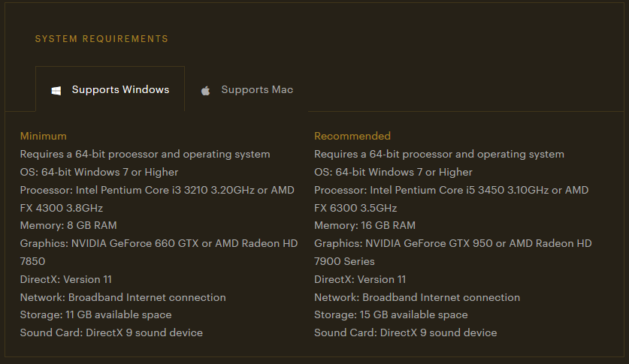
Task: Click the Minimum processor line with Core i3 3210
Action: pos(156,190)
